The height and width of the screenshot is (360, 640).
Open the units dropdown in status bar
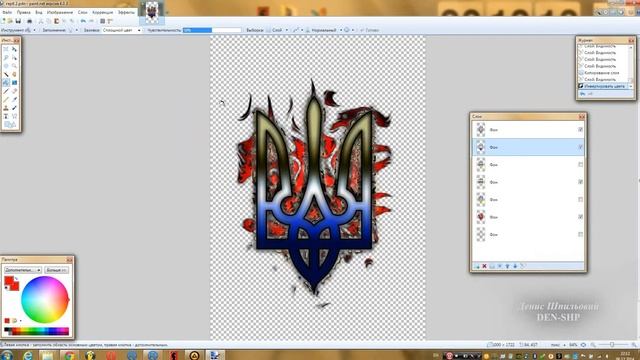pos(558,345)
